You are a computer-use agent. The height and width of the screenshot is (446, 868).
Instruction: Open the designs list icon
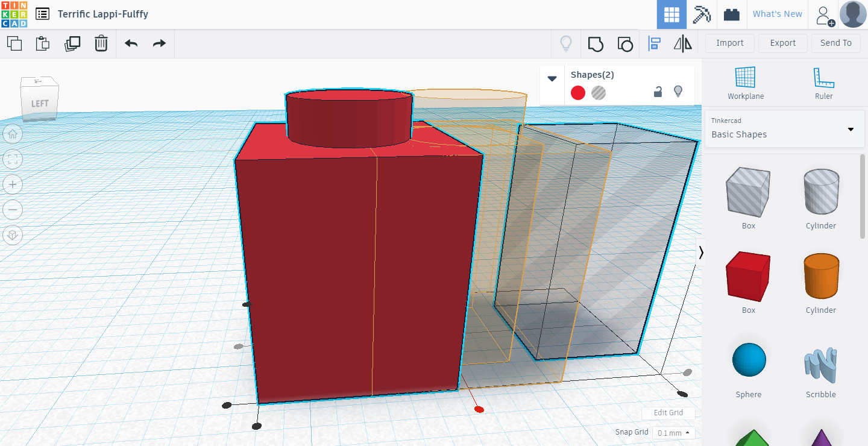pyautogui.click(x=43, y=14)
